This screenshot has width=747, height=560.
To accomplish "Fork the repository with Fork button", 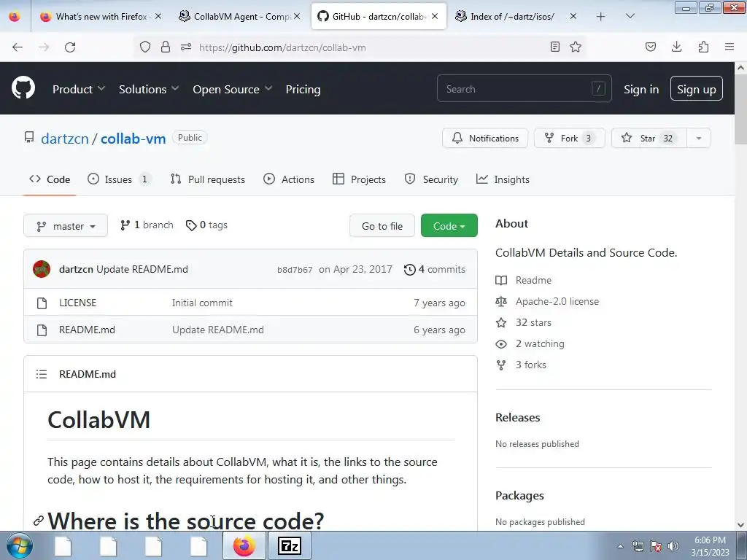I will tap(569, 138).
